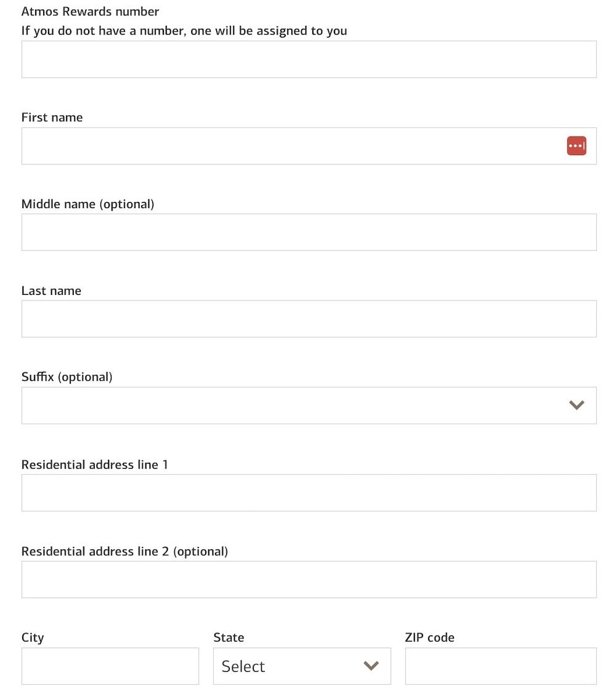Focus Residential address line 1 field

pyautogui.click(x=309, y=493)
